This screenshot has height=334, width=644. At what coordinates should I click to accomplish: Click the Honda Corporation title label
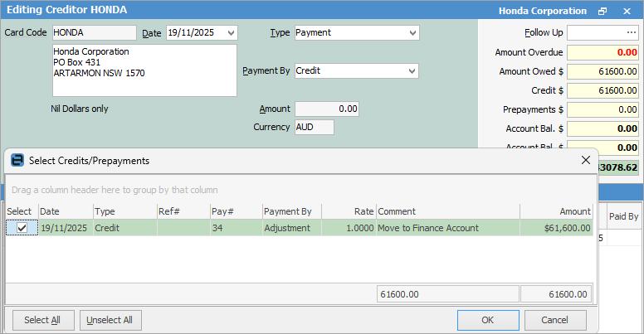[543, 11]
